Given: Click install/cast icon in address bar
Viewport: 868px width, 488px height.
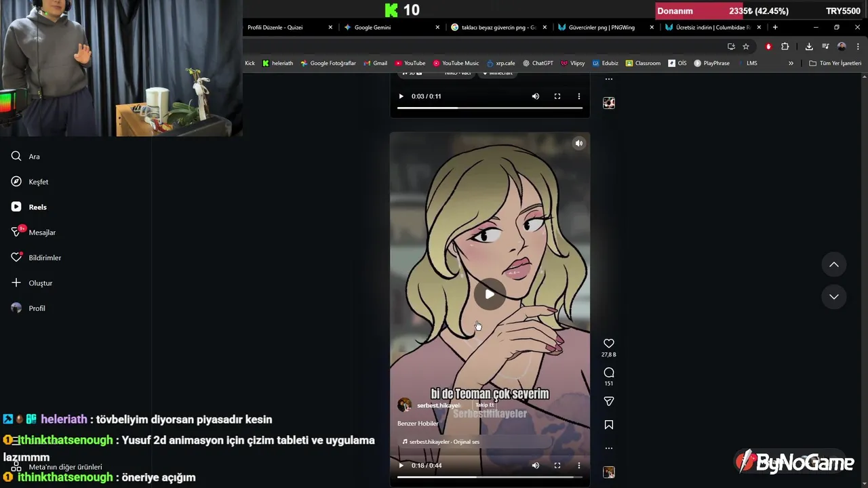Looking at the screenshot, I should tap(731, 46).
